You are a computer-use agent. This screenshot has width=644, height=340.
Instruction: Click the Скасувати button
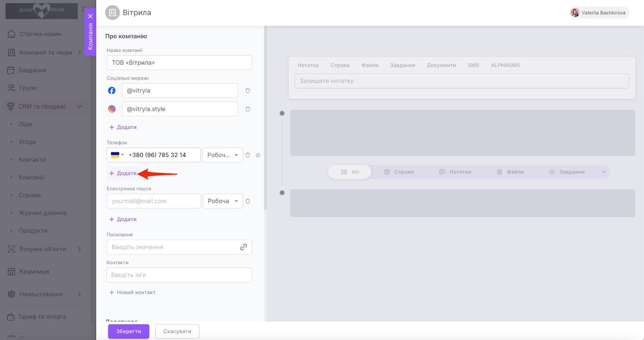[x=177, y=332]
